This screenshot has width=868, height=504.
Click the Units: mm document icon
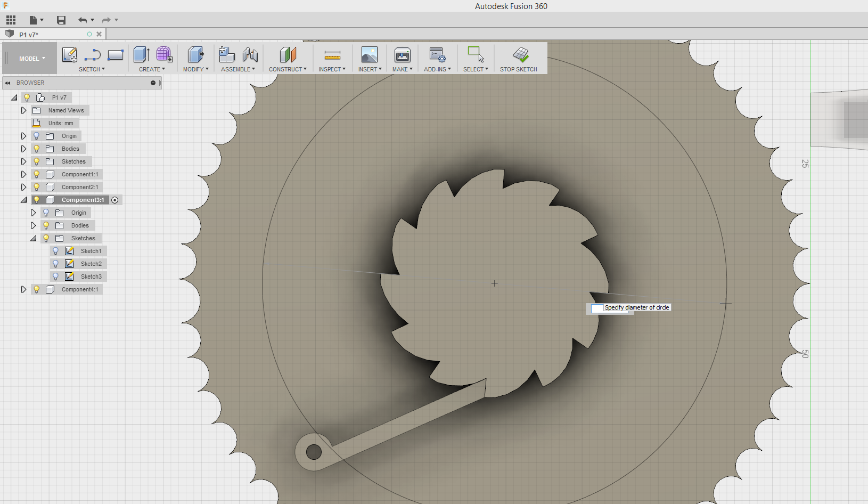37,123
